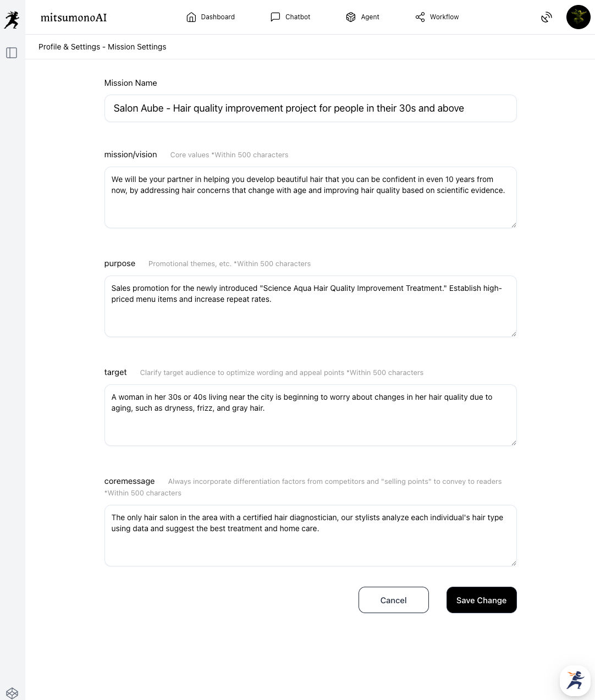Click the Save Change button
Viewport: 595px width, 700px height.
(481, 600)
